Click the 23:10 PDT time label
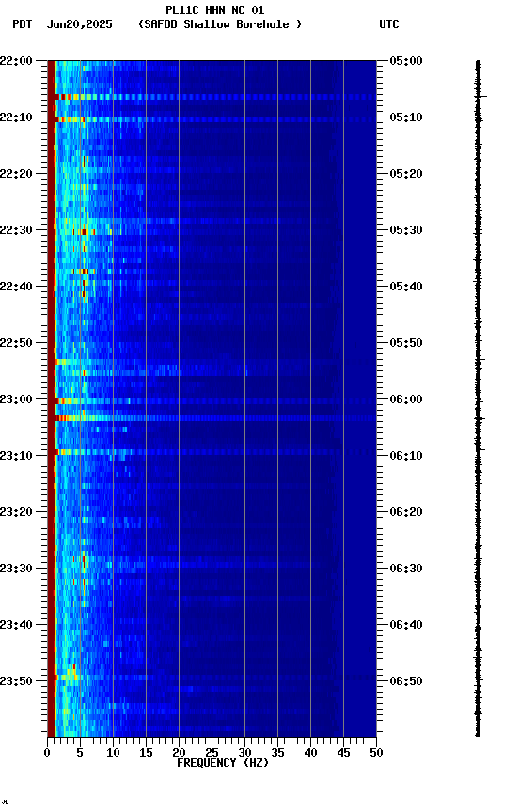Image resolution: width=519 pixels, height=812 pixels. point(16,456)
